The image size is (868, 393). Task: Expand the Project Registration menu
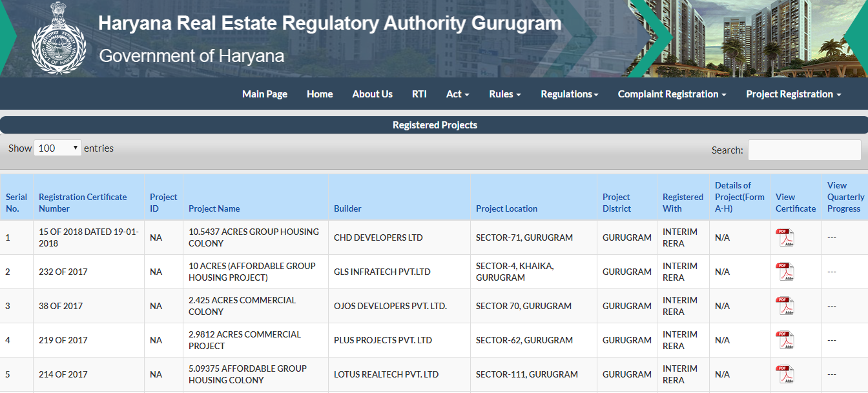click(x=793, y=94)
